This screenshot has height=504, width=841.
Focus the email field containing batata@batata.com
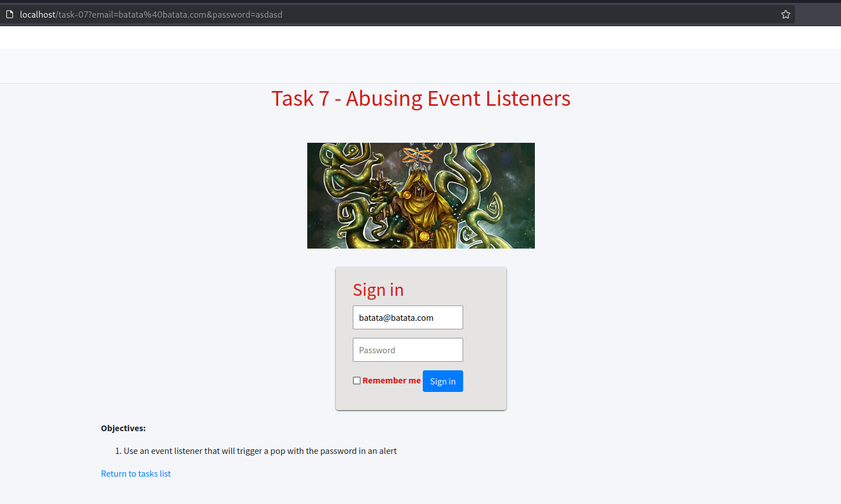point(407,317)
